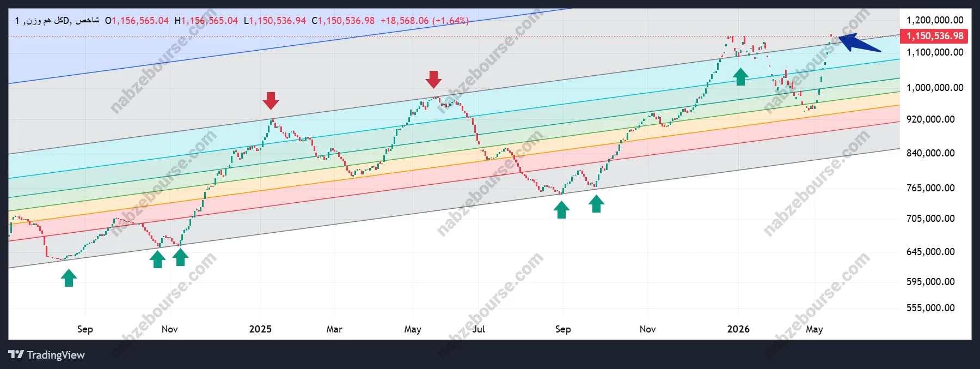This screenshot has width=980, height=369.
Task: Select the high value H1,156,565.04
Action: (x=206, y=21)
